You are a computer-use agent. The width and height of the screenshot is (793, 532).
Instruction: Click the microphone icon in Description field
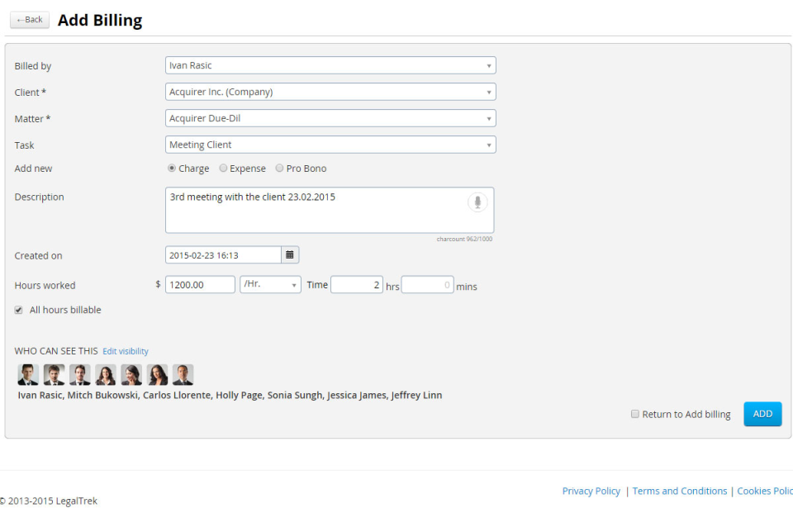click(477, 202)
